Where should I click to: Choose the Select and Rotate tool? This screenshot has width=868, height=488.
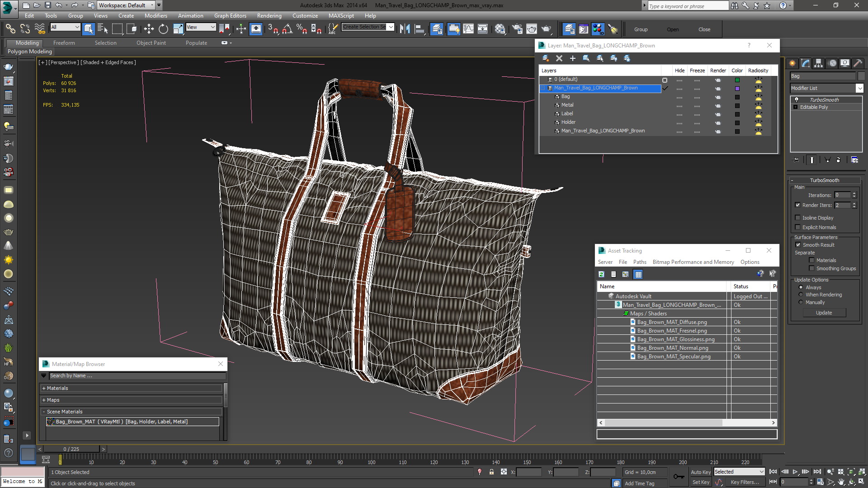pos(163,29)
